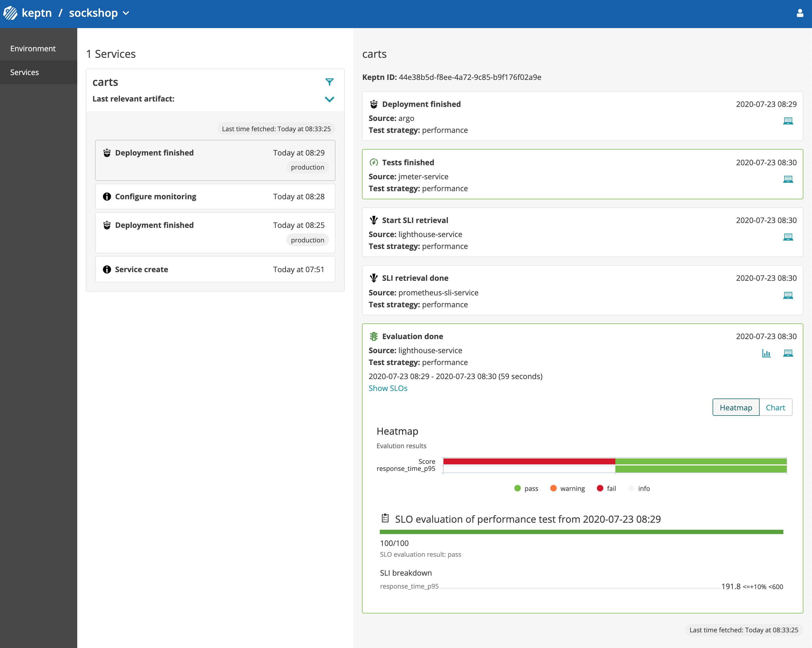This screenshot has height=648, width=812.
Task: Switch to the Heatmap view
Action: click(736, 407)
